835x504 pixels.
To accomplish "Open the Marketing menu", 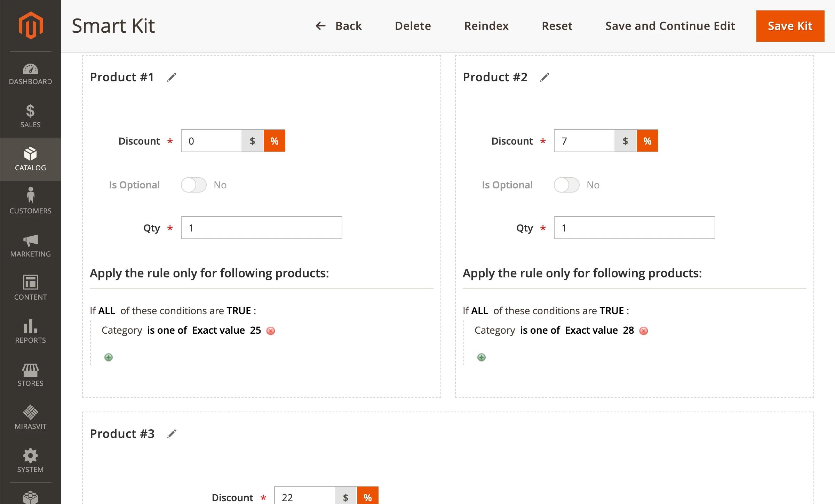I will pos(31,245).
